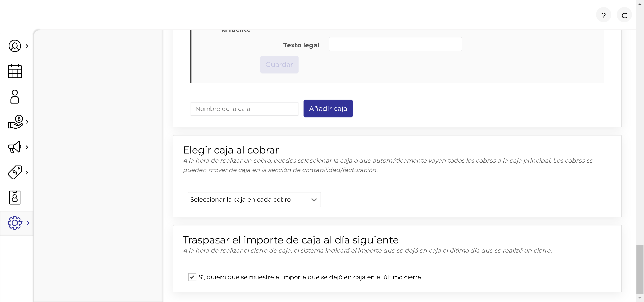Screen dimensions: 644x302
Task: Expand the arrow beside the price tag icon
Action: click(27, 173)
